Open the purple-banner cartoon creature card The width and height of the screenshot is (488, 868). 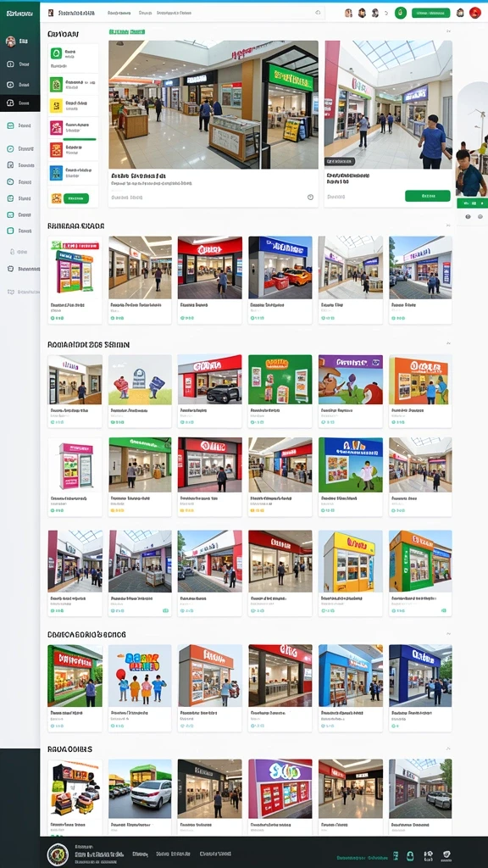pyautogui.click(x=350, y=391)
